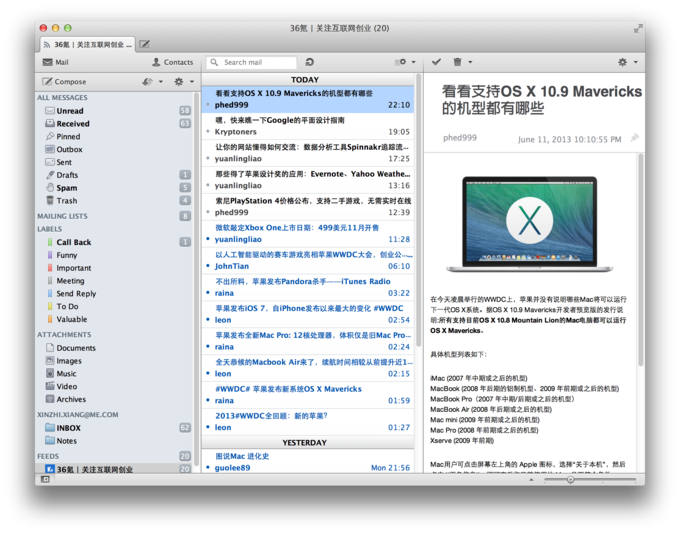Open Contacts person icon
The image size is (680, 534).
pyautogui.click(x=156, y=62)
